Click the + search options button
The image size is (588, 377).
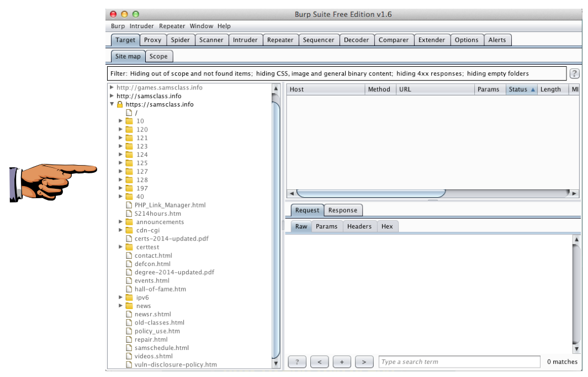342,362
